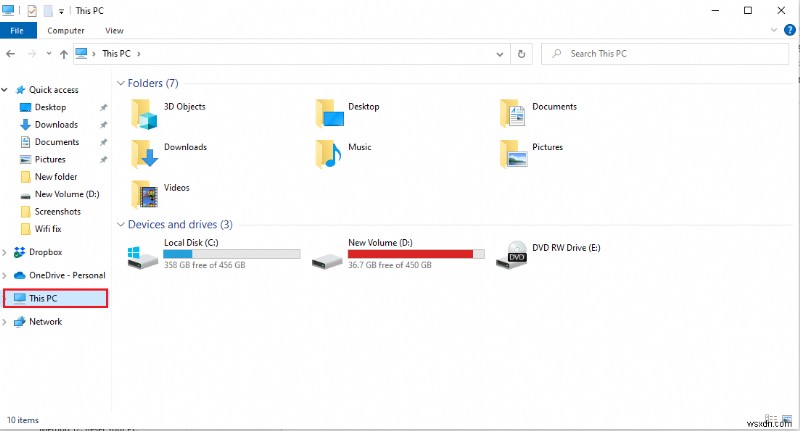800x431 pixels.
Task: Open the 3D Objects folder icon
Action: tap(144, 113)
